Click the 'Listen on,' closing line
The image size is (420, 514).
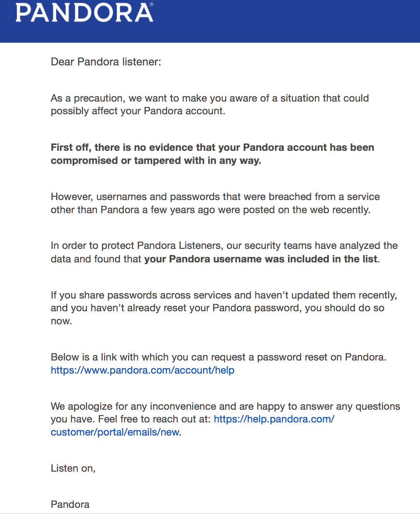pyautogui.click(x=73, y=468)
